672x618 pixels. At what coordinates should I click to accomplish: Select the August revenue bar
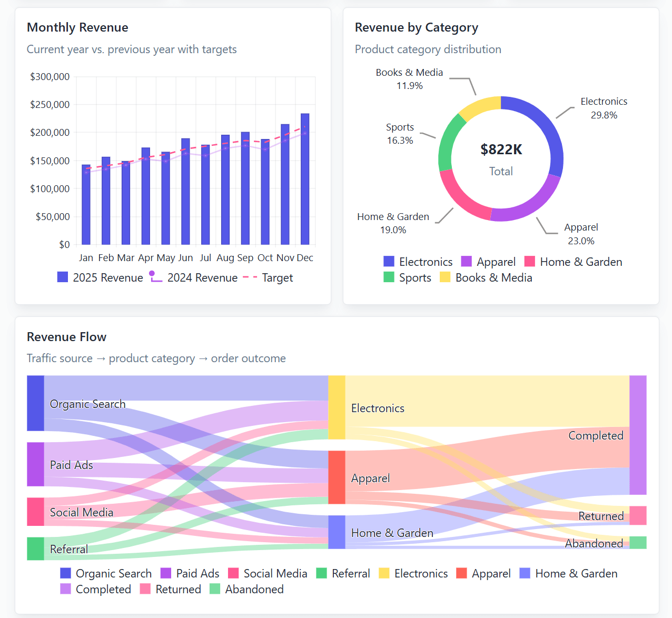(x=225, y=190)
